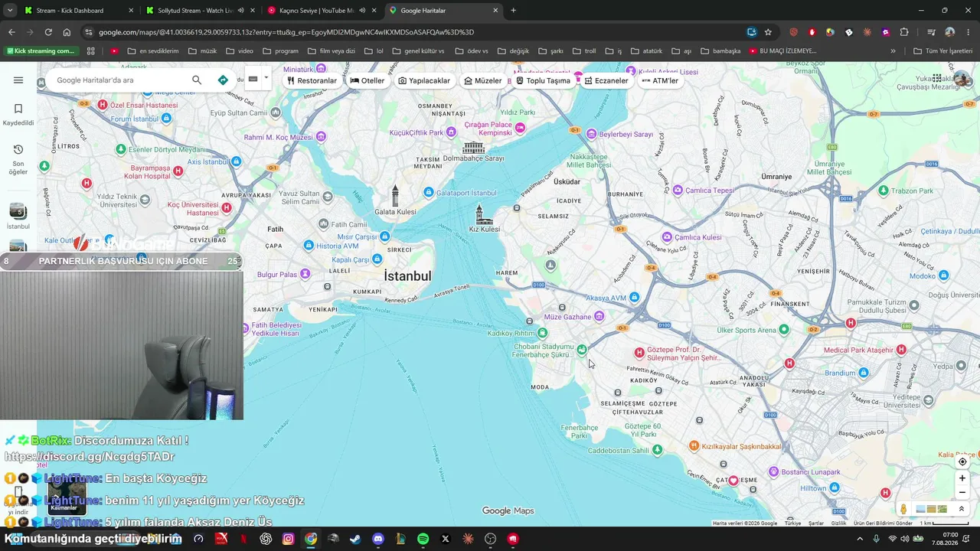Open the Google Maps hamburger menu

pyautogui.click(x=18, y=80)
